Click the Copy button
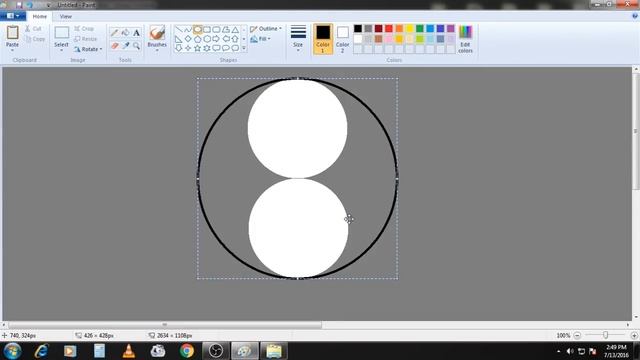640x360 pixels. (x=35, y=39)
